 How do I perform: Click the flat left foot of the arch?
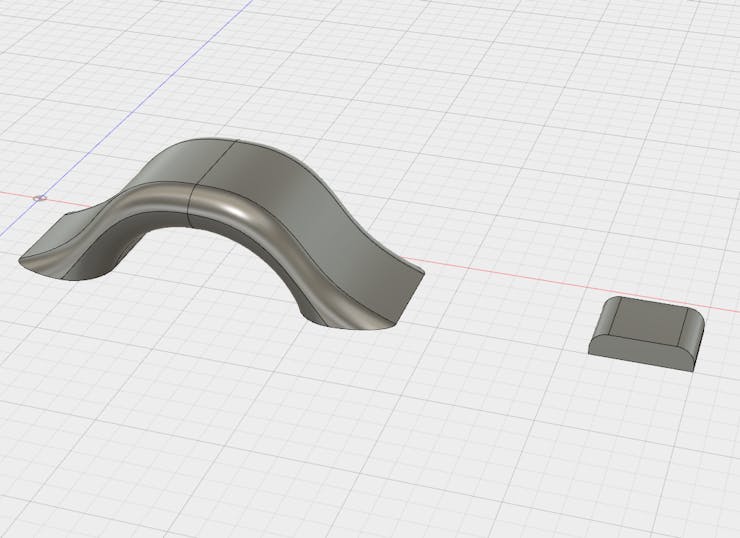[x=52, y=236]
